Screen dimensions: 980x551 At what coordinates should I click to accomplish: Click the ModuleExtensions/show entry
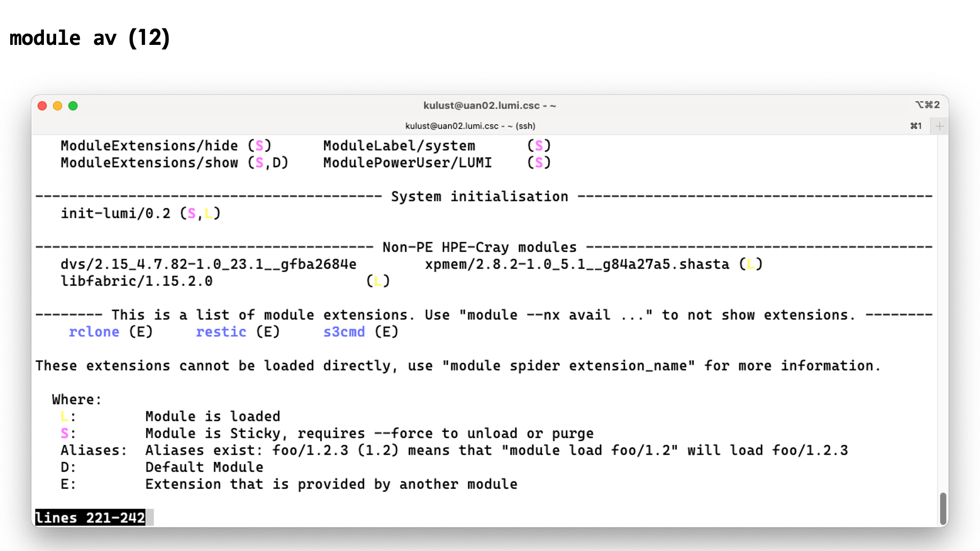click(149, 163)
